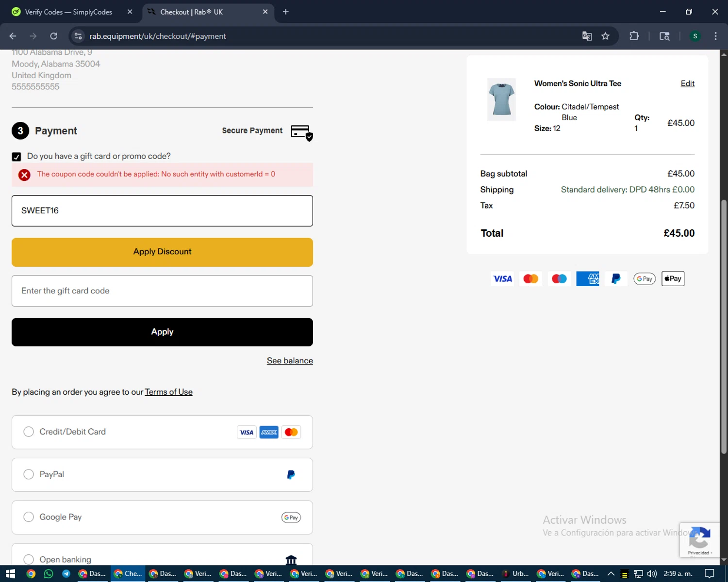The height and width of the screenshot is (582, 728).
Task: Open site information icon in address bar
Action: (x=78, y=36)
